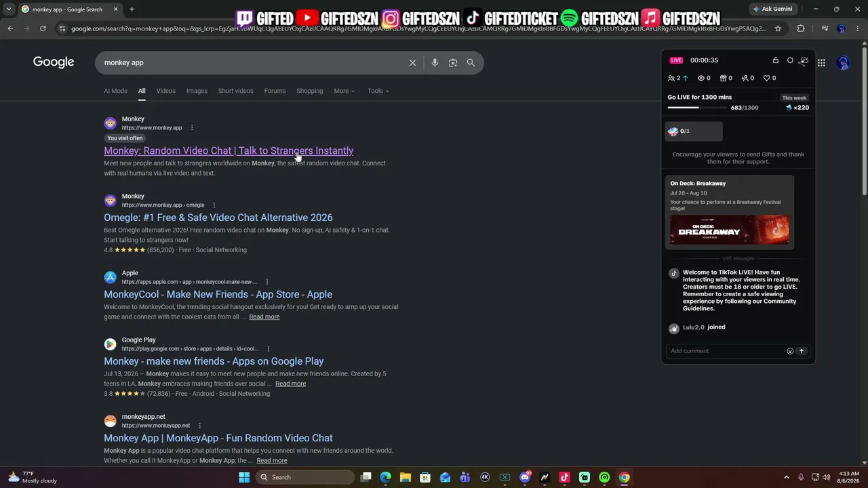Open Monkey Apps on Google Play link
Image resolution: width=868 pixels, height=488 pixels.
tap(214, 361)
